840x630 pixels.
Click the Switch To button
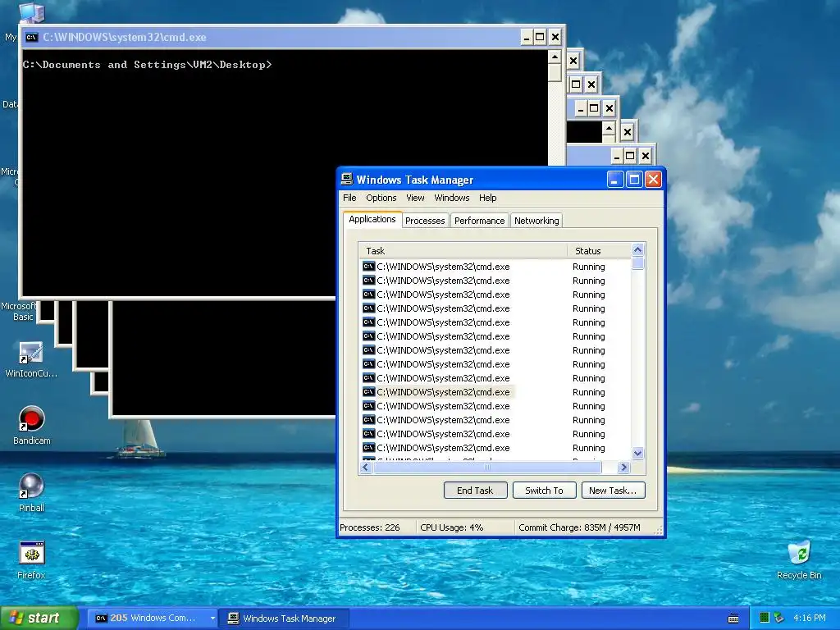coord(545,491)
